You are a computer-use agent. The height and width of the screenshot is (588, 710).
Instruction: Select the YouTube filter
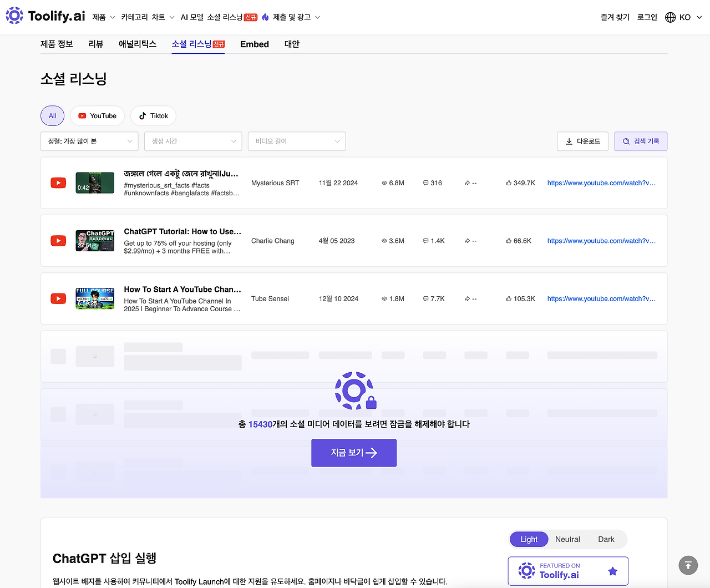tap(97, 115)
